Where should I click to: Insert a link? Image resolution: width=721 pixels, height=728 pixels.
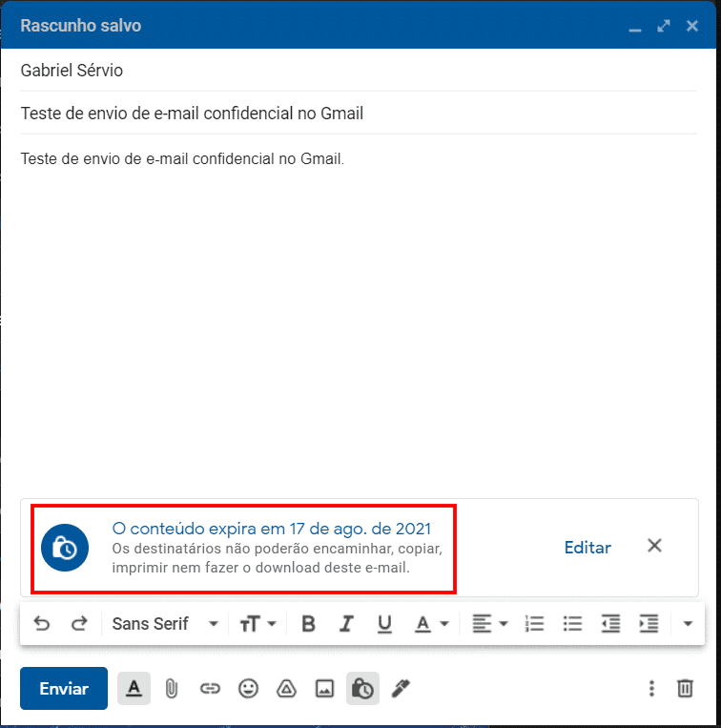coord(210,688)
